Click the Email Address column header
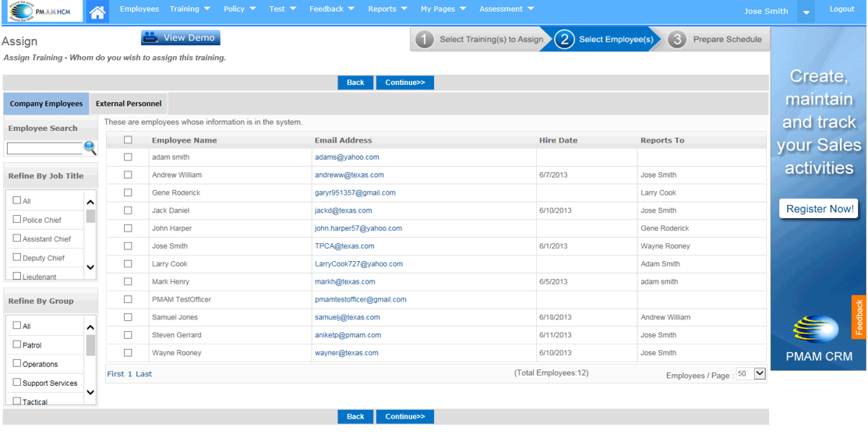 [x=343, y=140]
